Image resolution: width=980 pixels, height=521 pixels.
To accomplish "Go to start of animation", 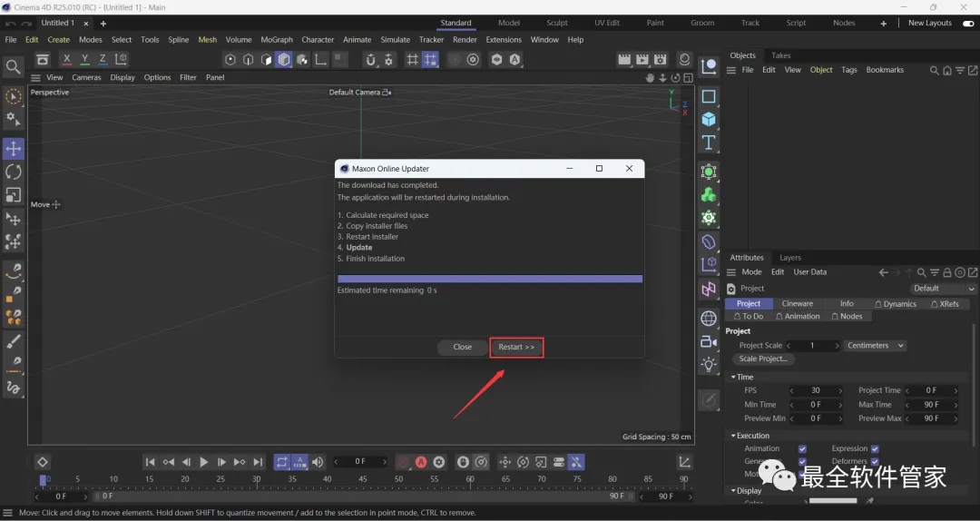I will pyautogui.click(x=150, y=462).
